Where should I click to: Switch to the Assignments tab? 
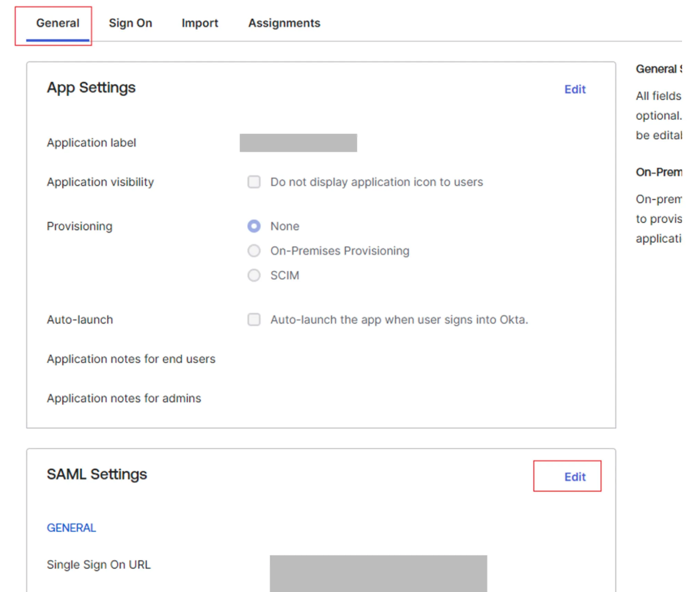(x=284, y=23)
